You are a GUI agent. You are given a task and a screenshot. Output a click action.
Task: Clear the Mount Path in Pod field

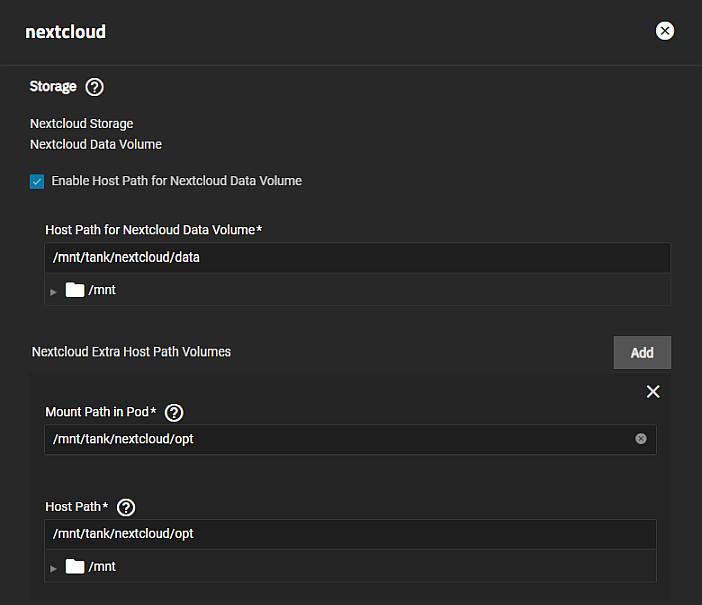click(x=641, y=439)
